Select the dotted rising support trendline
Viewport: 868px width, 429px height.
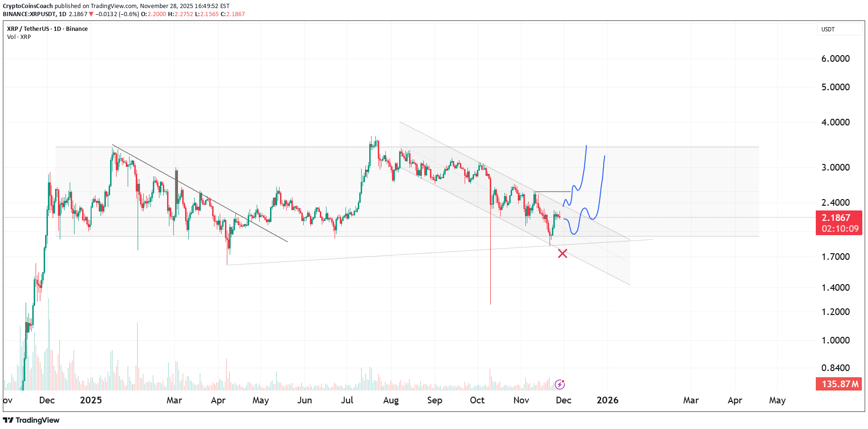380,255
